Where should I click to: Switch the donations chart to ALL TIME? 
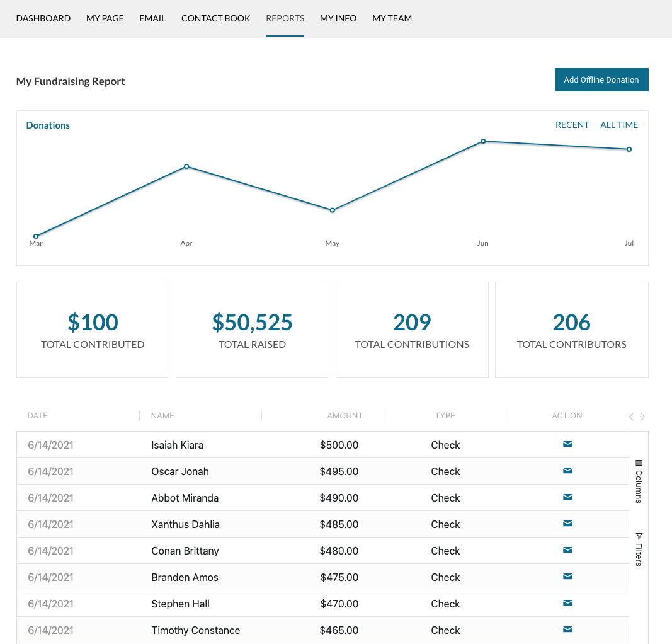(x=618, y=125)
